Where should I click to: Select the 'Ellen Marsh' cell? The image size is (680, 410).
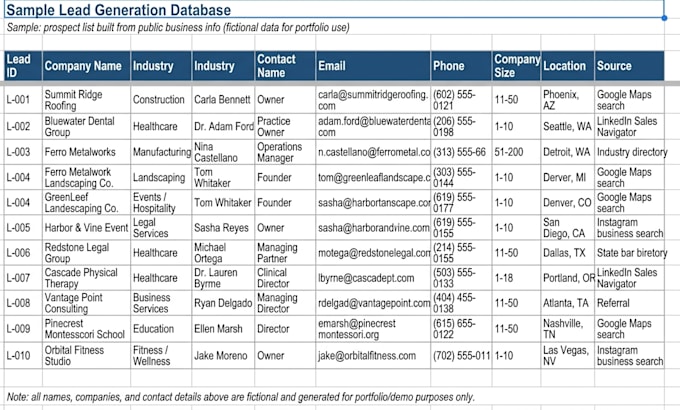pyautogui.click(x=223, y=328)
